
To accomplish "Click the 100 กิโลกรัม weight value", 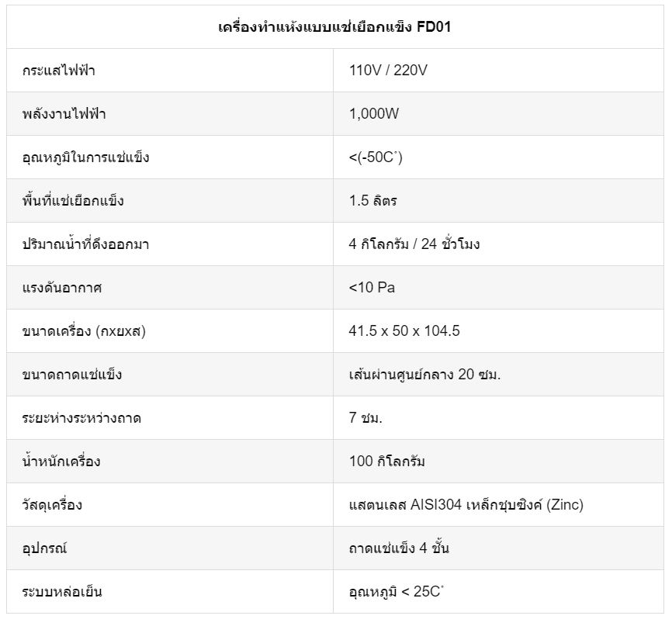I will (386, 462).
